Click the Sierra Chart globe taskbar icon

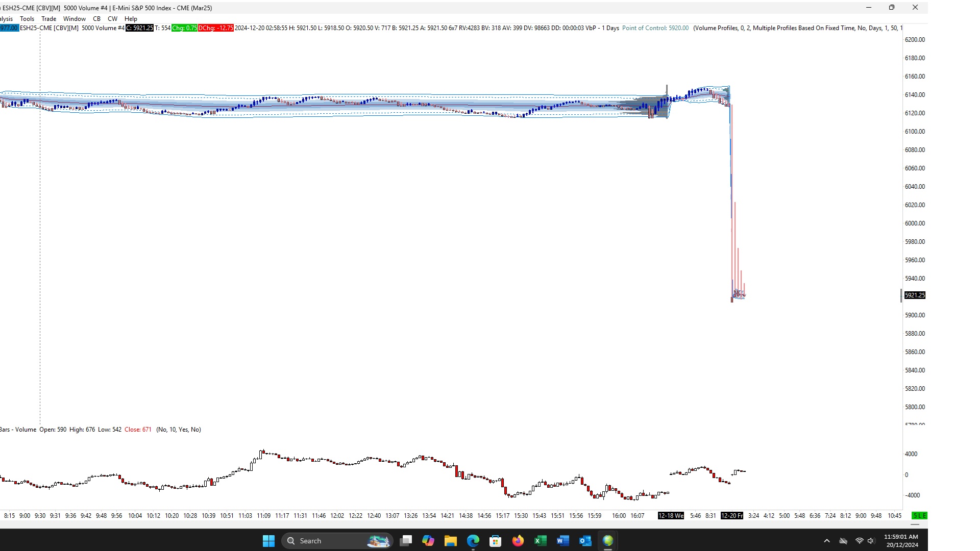607,541
